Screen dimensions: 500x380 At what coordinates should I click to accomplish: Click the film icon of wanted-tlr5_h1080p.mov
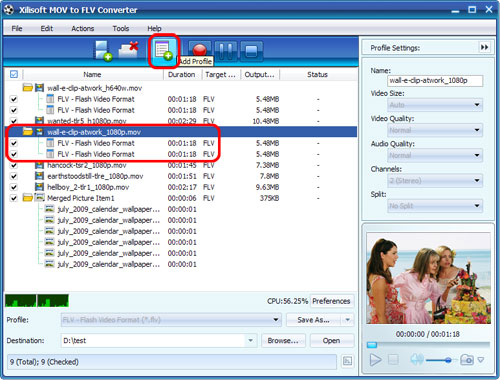[x=39, y=121]
